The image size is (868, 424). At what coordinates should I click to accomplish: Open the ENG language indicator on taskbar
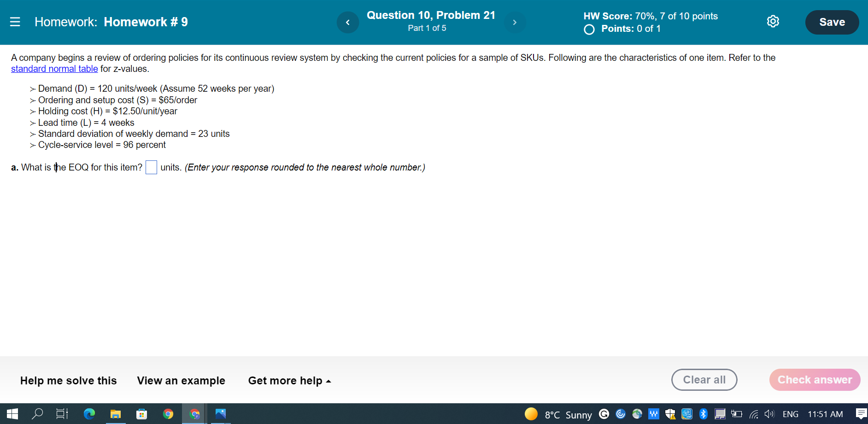point(791,414)
